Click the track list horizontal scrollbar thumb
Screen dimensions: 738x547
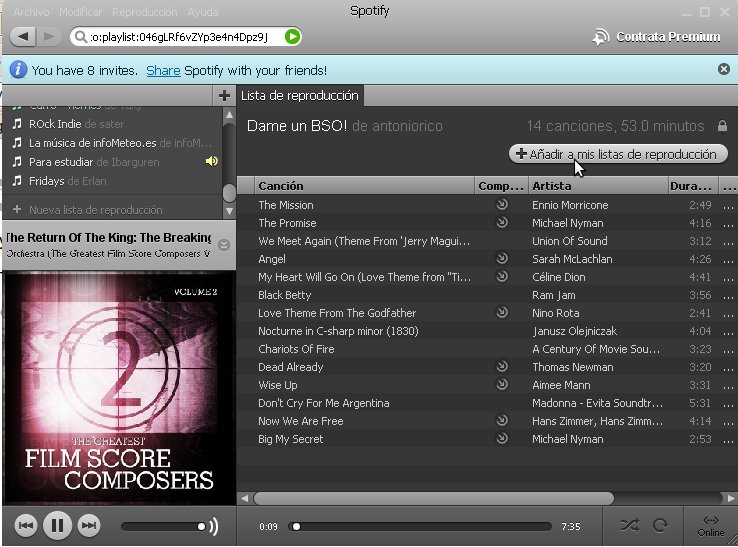pos(433,498)
